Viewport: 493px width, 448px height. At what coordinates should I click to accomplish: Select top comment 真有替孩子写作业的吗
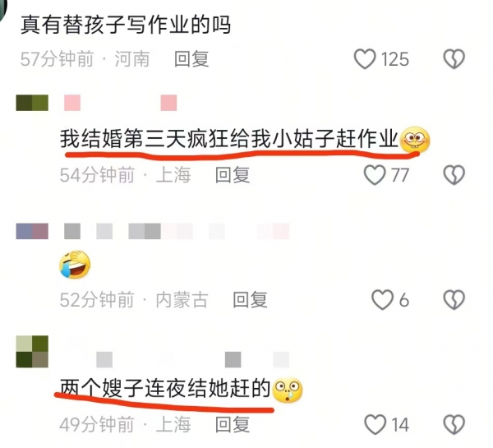(x=126, y=25)
